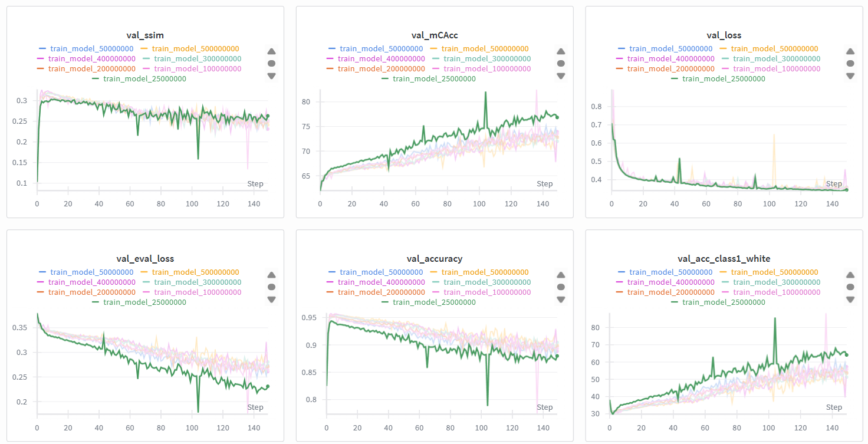Click the legend down arrow in val_eval_loss chart

271,300
